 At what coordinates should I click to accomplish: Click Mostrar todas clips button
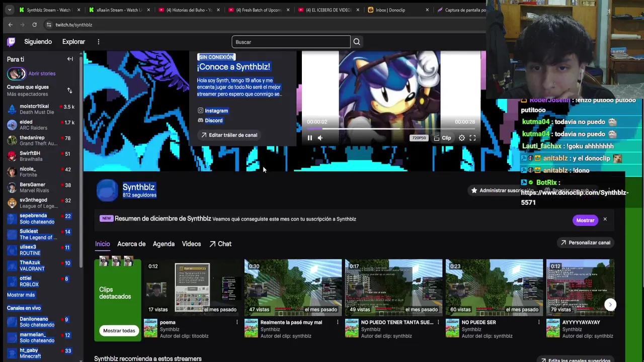click(x=119, y=330)
